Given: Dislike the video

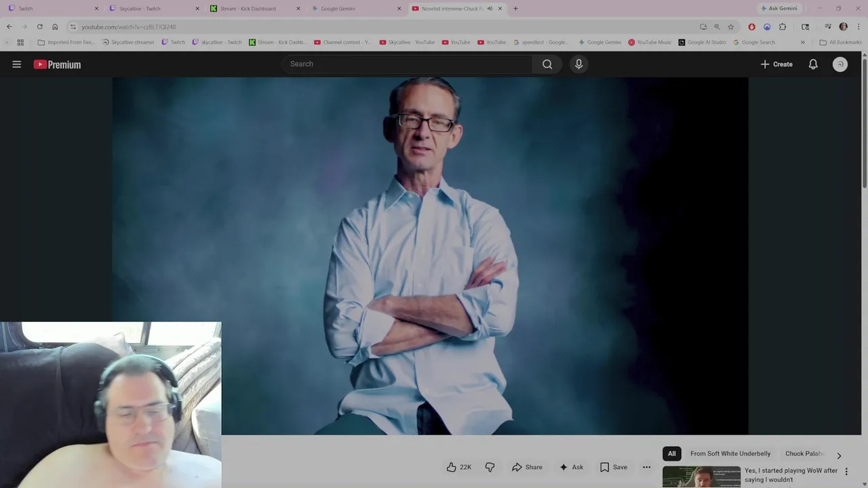Looking at the screenshot, I should coord(490,467).
